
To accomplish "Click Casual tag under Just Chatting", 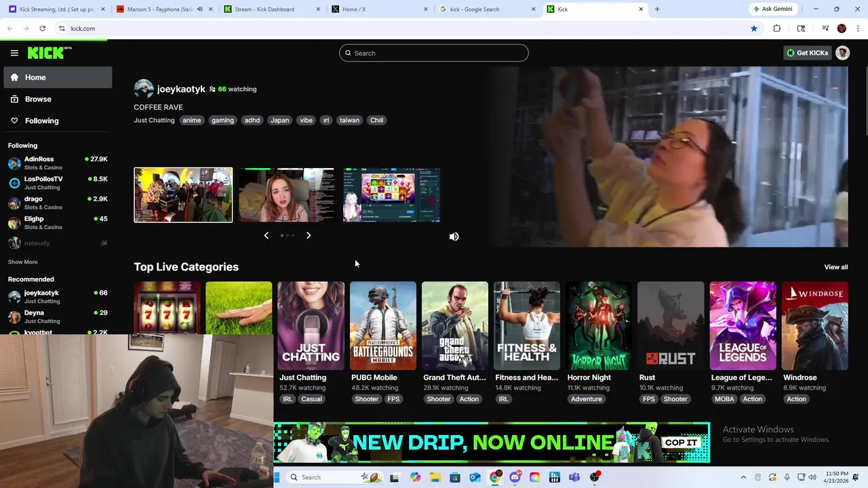I will point(312,399).
